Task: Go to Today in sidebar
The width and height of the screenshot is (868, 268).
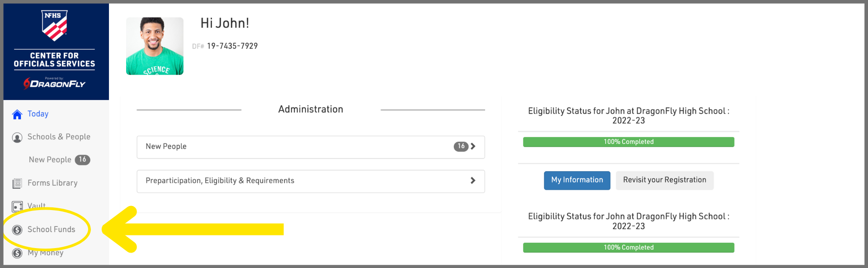Action: coord(38,114)
